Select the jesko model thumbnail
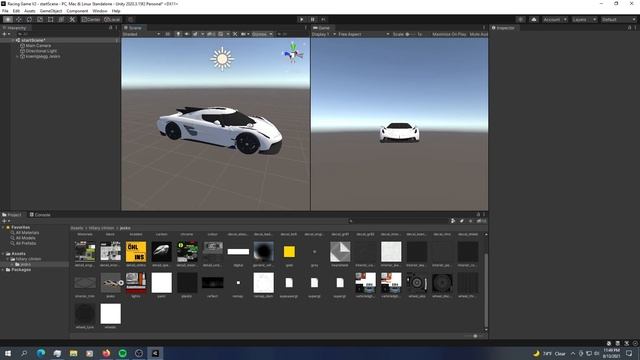Image resolution: width=640 pixels, height=360 pixels. pyautogui.click(x=111, y=282)
